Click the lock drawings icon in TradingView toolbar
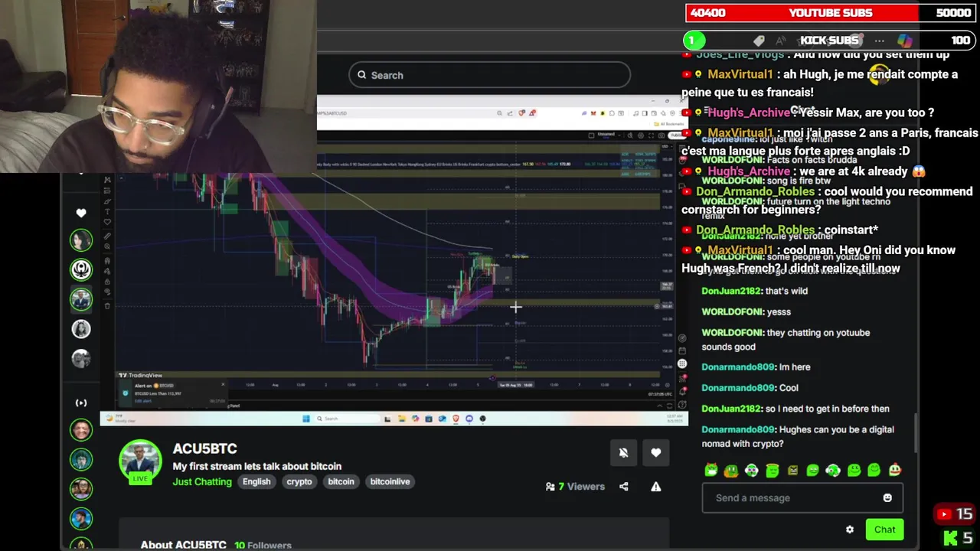Viewport: 980px width, 551px height. pyautogui.click(x=107, y=282)
